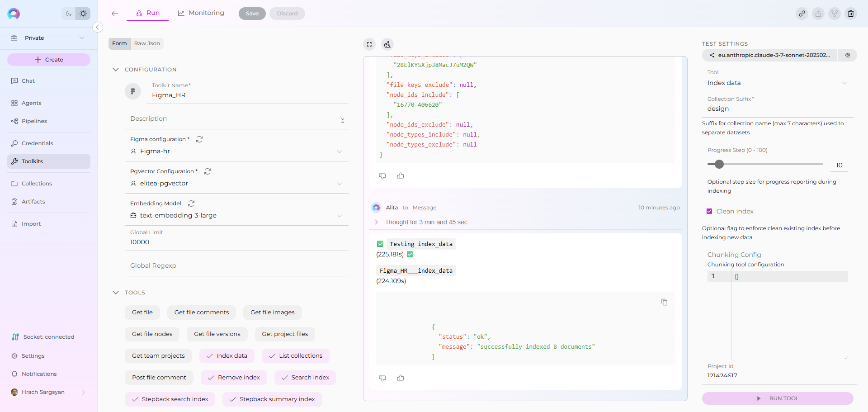Collapse the sidebar with chevron button
Image resolution: width=868 pixels, height=412 pixels.
pos(97,27)
